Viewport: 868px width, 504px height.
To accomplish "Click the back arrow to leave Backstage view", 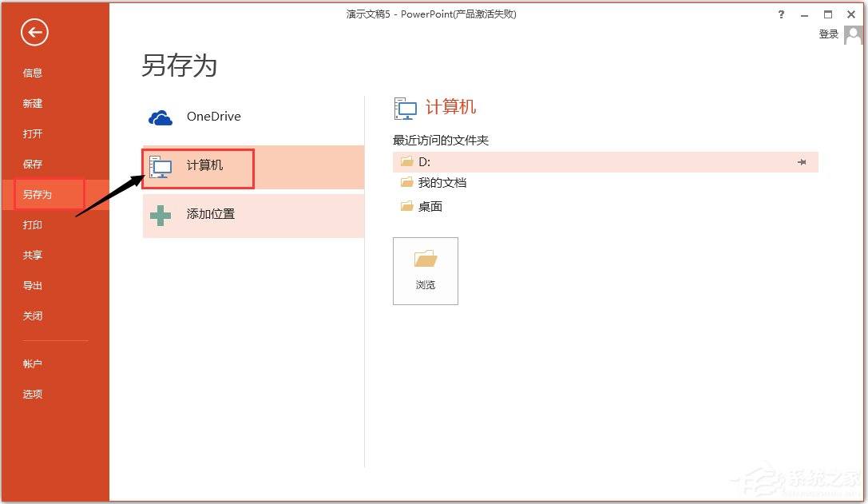I will (x=34, y=33).
